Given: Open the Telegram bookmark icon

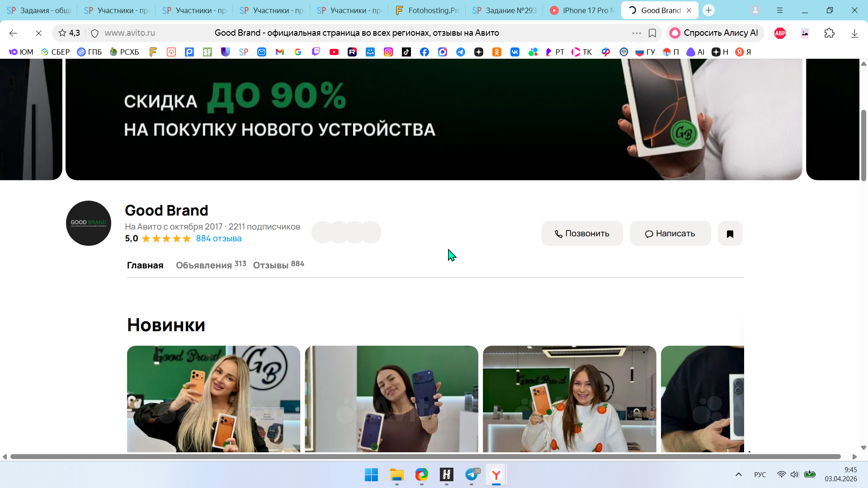Looking at the screenshot, I should pos(461,52).
